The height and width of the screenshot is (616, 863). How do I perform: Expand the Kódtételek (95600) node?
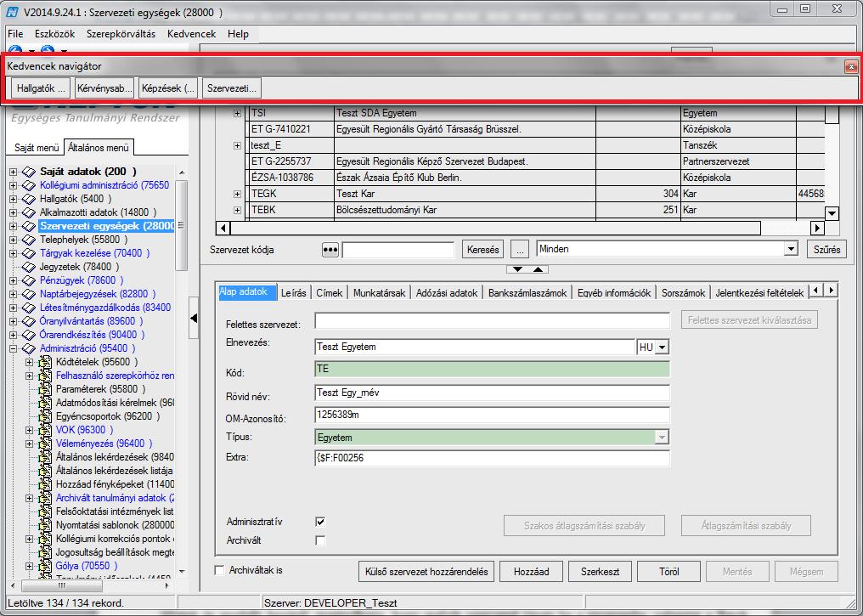tap(29, 362)
